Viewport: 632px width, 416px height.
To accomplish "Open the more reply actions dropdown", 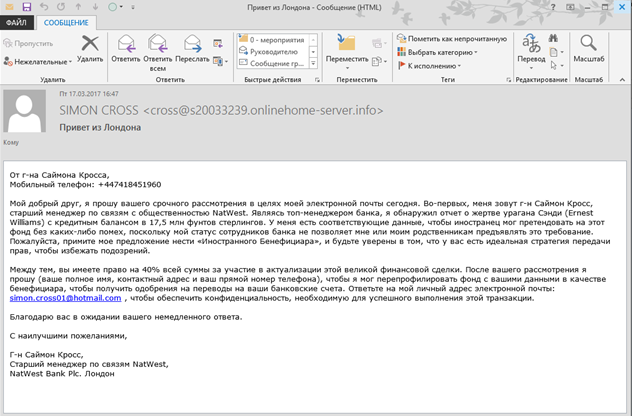I will (220, 61).
